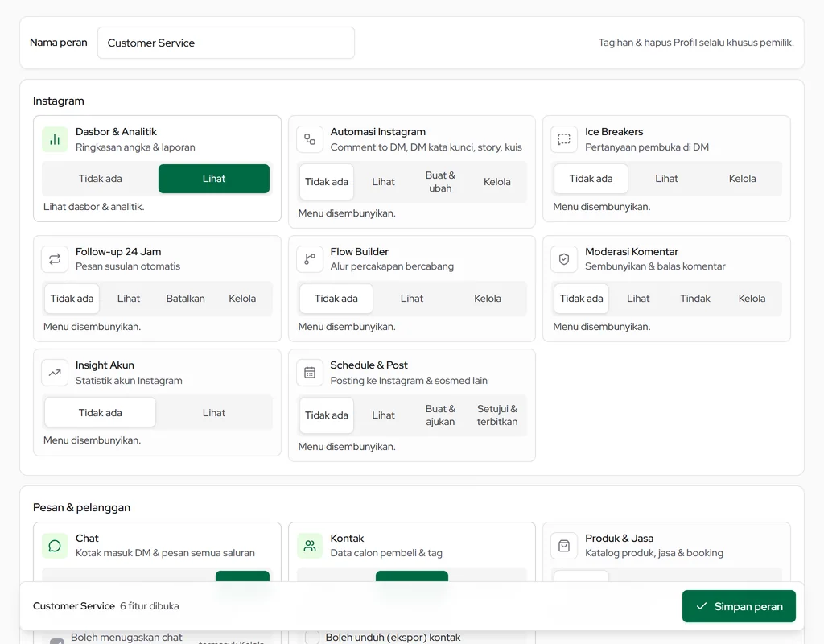Choose Lihat for Follow-up 24 Jam
Viewport: 824px width, 644px height.
129,299
